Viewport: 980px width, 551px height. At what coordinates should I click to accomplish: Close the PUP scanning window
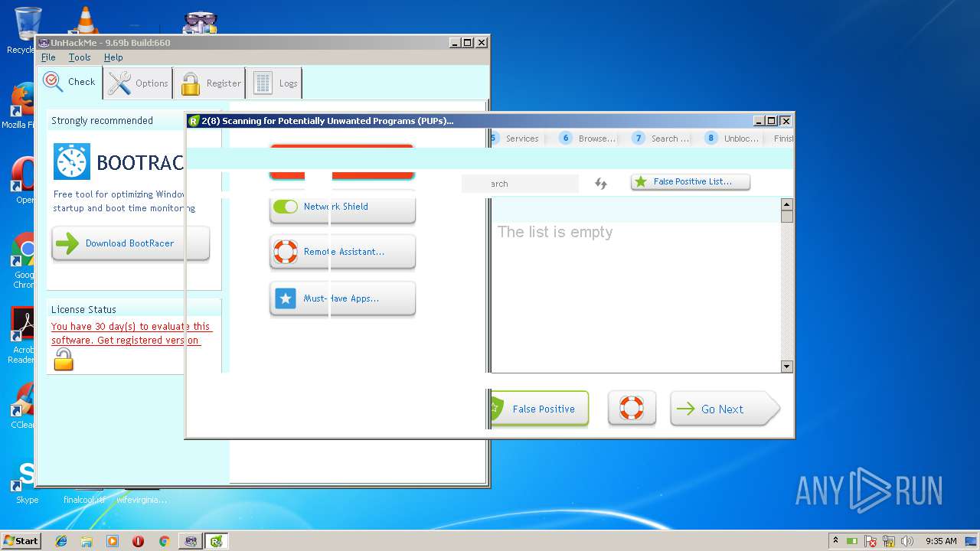tap(786, 121)
